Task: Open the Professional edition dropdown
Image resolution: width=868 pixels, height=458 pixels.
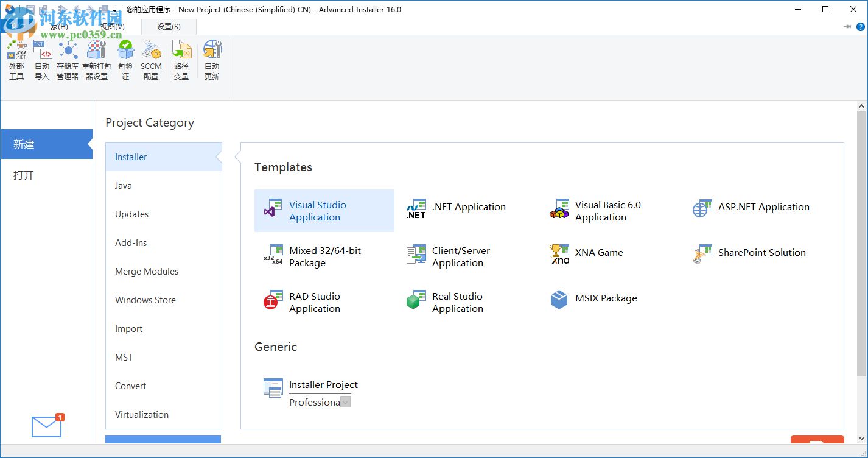Action: click(345, 402)
